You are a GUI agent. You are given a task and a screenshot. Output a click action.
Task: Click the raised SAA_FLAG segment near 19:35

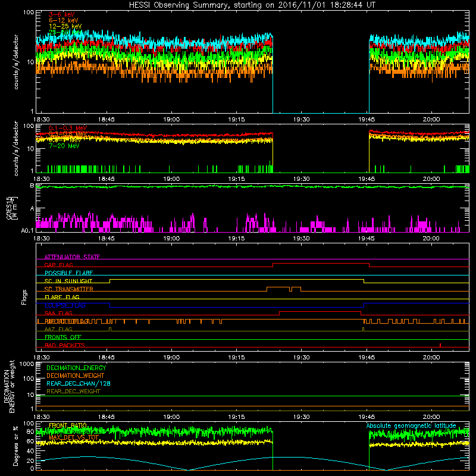pos(320,312)
